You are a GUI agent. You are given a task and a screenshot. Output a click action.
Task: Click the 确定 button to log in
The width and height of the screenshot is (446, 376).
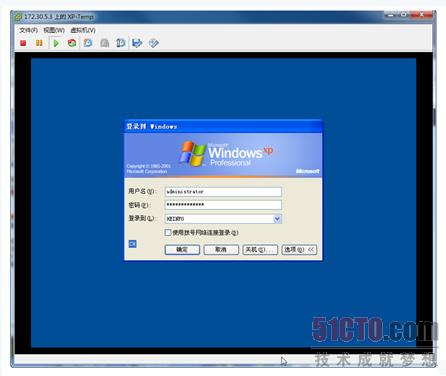(x=182, y=250)
